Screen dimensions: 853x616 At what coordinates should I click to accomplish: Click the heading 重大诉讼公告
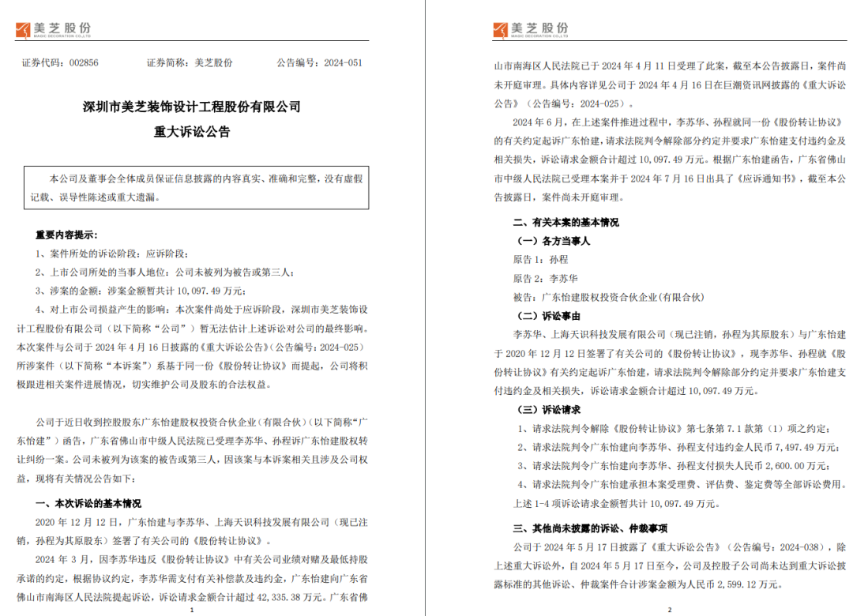192,132
